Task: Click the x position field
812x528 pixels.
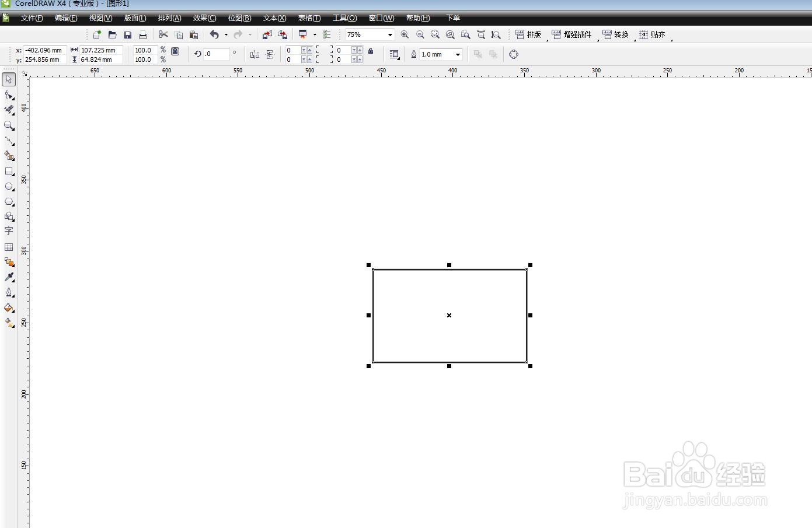Action: pos(45,50)
